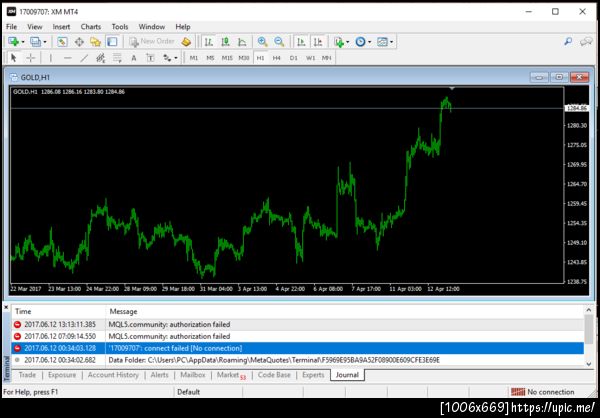
Task: Open the Market tab
Action: tap(231, 375)
